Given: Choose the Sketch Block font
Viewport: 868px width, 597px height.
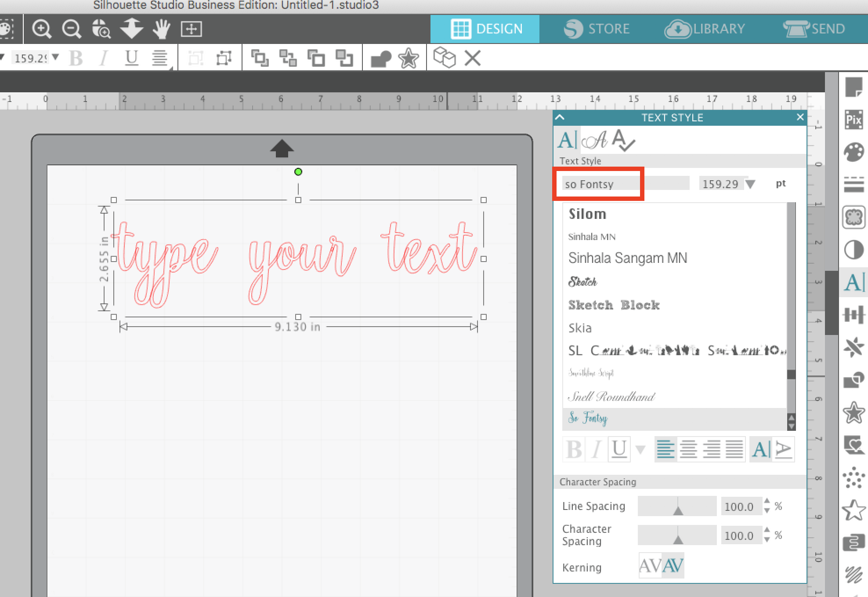Looking at the screenshot, I should (614, 305).
